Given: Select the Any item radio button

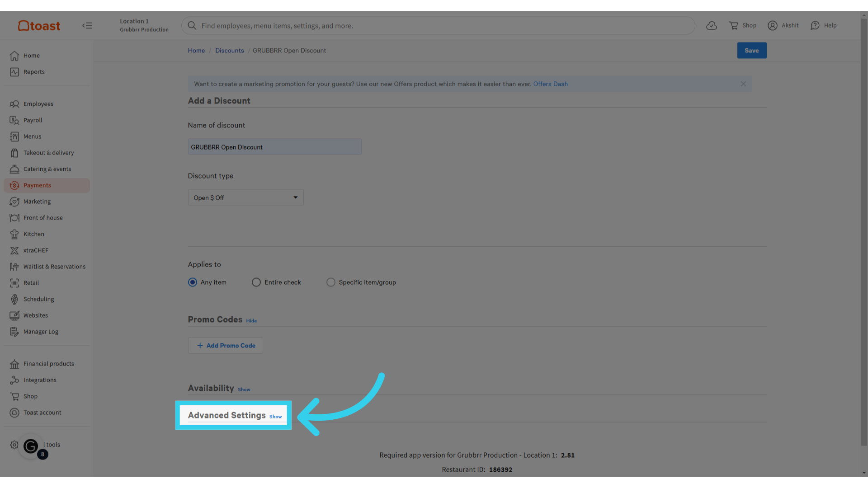Looking at the screenshot, I should 193,282.
